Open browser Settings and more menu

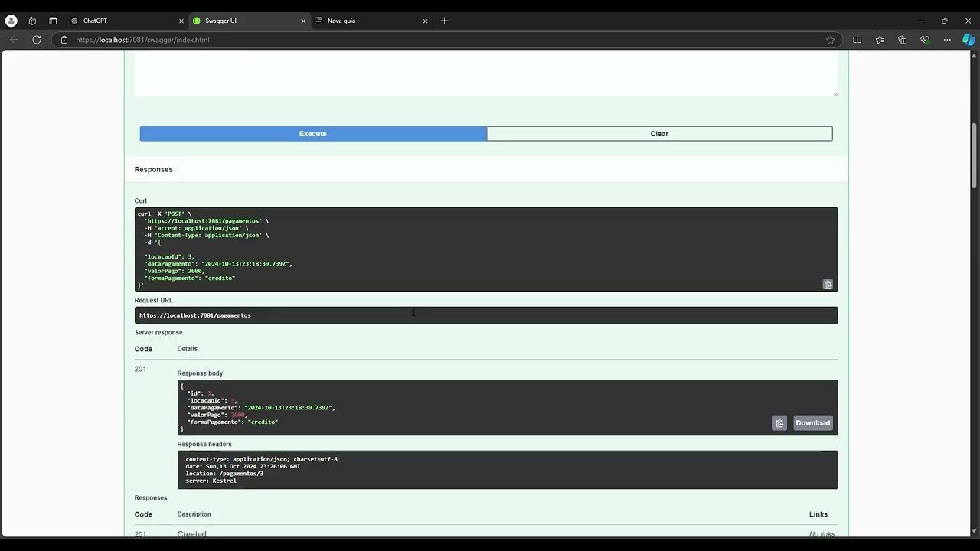947,40
